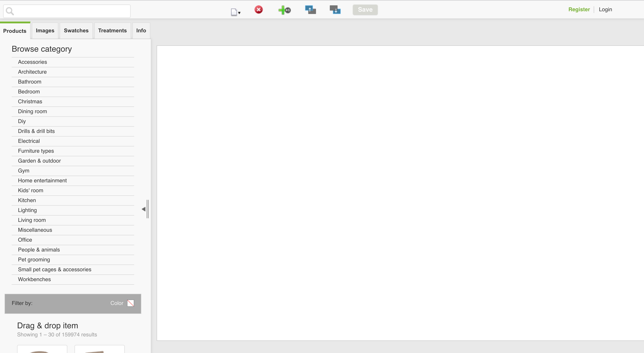This screenshot has height=353, width=644.
Task: Expand the Lighting category
Action: coord(27,210)
